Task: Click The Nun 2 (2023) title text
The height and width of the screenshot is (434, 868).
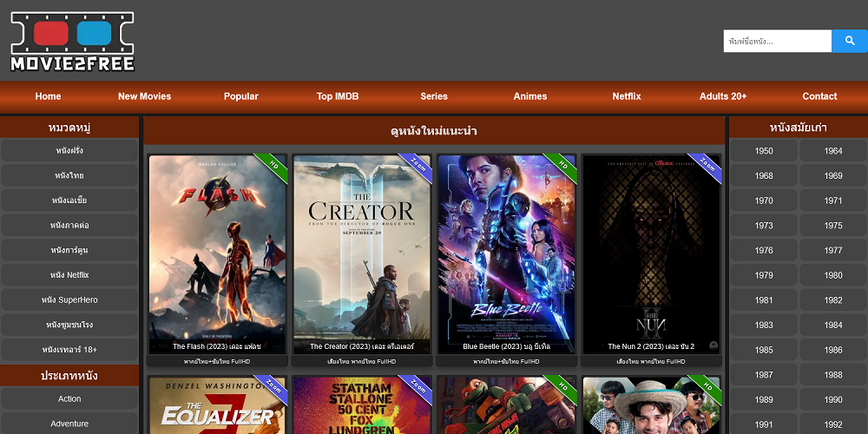Action: pyautogui.click(x=651, y=346)
